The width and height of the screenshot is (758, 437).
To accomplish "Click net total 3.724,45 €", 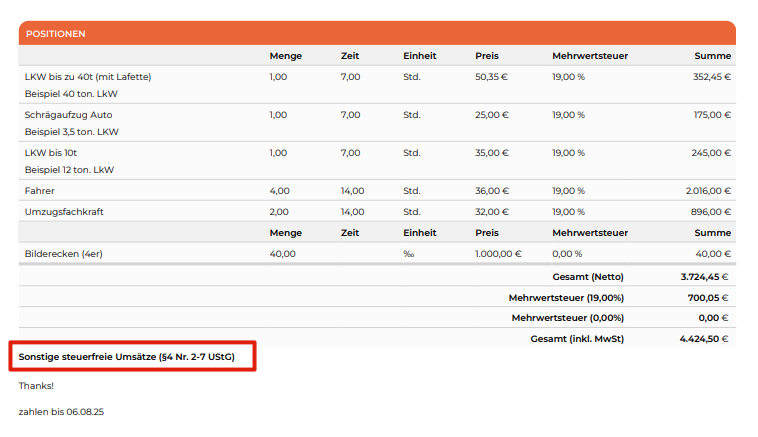I will (x=704, y=277).
